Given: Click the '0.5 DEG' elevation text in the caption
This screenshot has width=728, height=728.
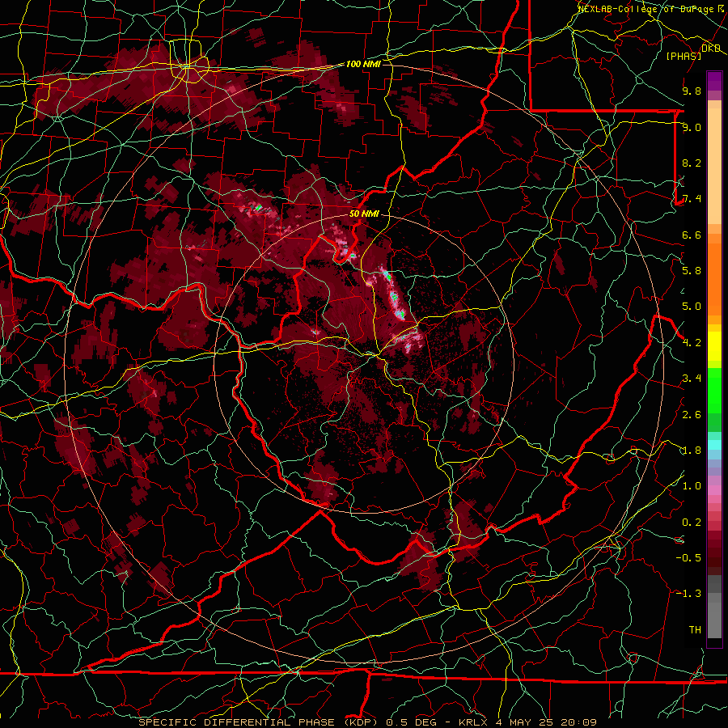Looking at the screenshot, I should pos(412,722).
